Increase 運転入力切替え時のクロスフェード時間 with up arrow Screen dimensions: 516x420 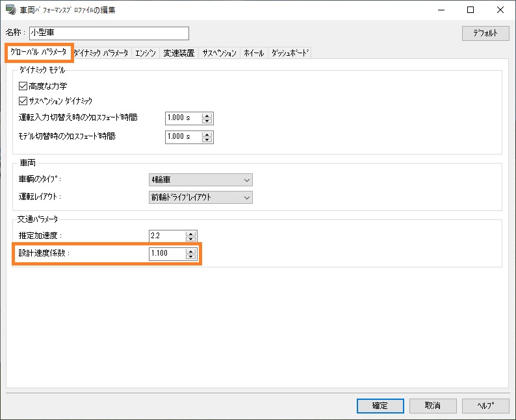pos(207,116)
